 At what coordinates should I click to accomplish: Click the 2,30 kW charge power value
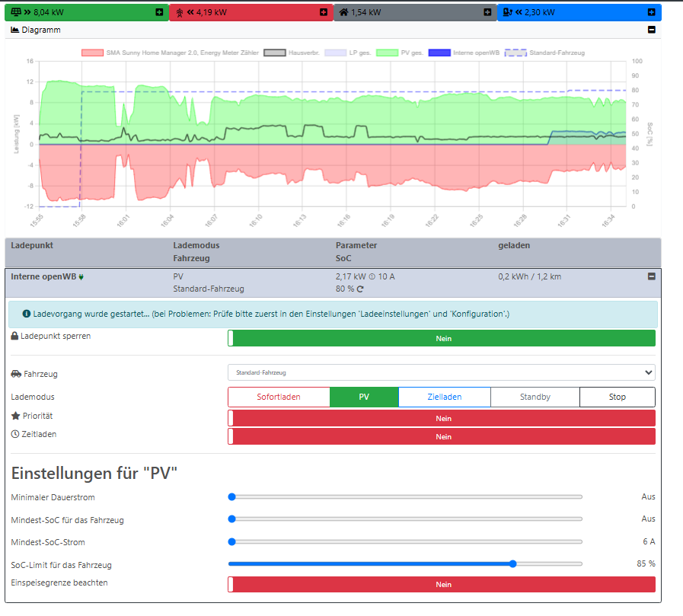(540, 12)
